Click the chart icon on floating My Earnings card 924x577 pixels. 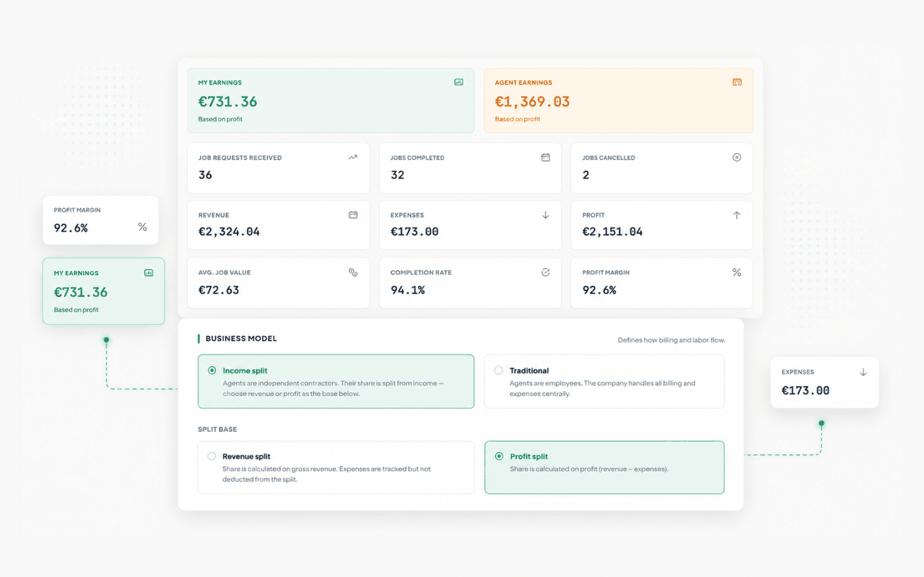149,273
